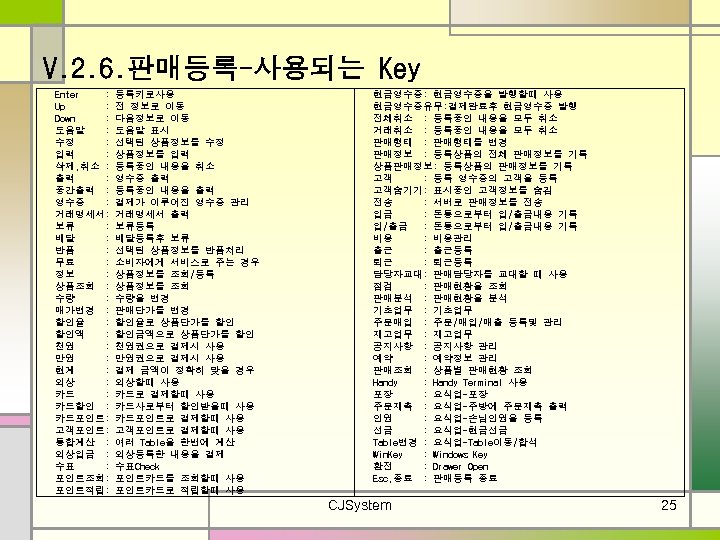The height and width of the screenshot is (540, 720).
Task: Click the footer text 'CJSystem'
Action: pyautogui.click(x=360, y=505)
